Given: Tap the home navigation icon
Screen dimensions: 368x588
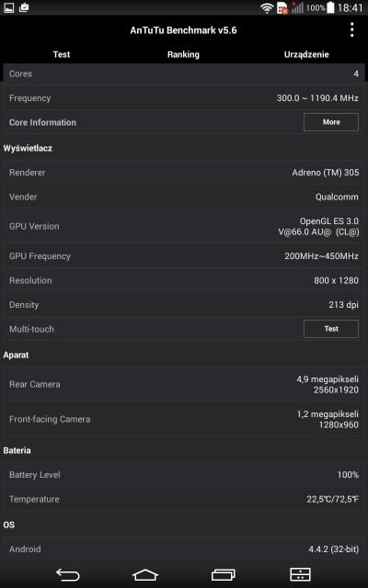Looking at the screenshot, I should pyautogui.click(x=145, y=574).
